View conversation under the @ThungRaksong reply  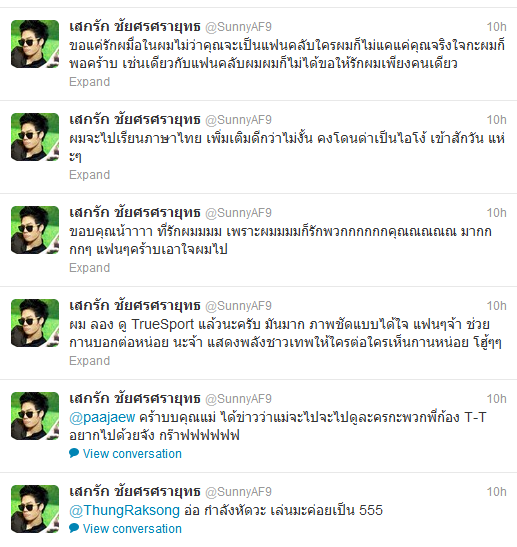pyautogui.click(x=132, y=529)
